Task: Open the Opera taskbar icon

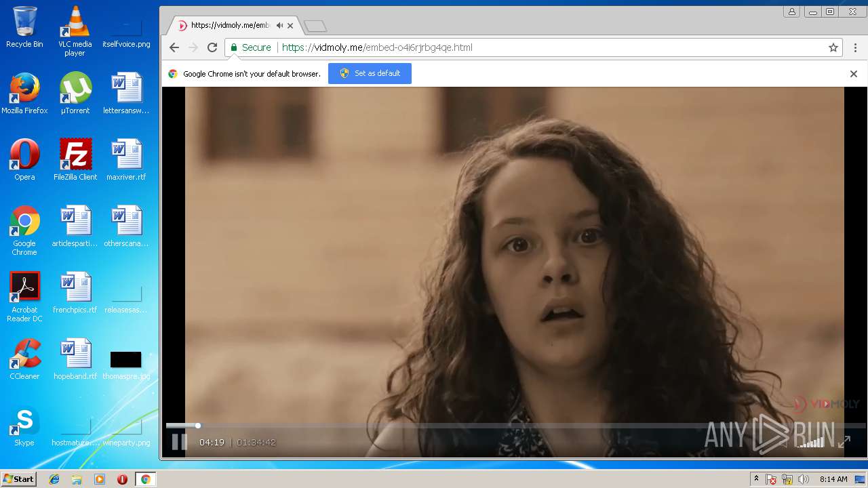Action: 122,479
